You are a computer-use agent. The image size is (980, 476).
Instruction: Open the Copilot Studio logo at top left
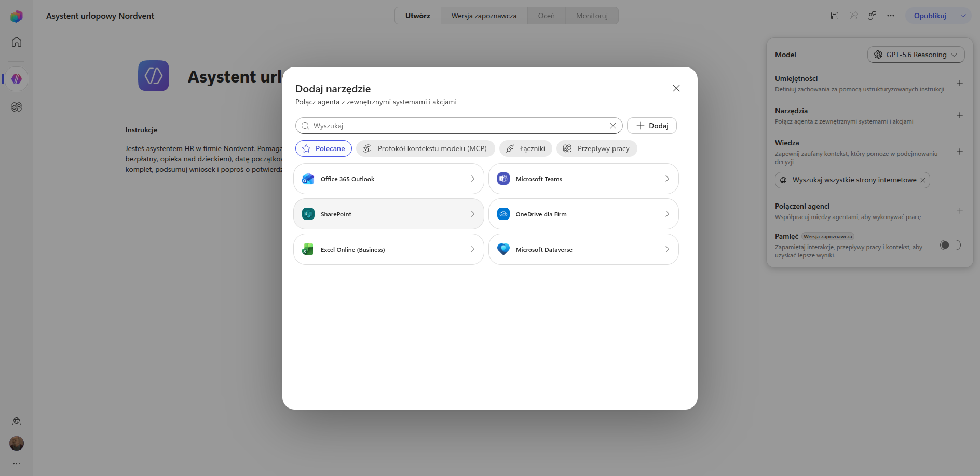[x=17, y=16]
